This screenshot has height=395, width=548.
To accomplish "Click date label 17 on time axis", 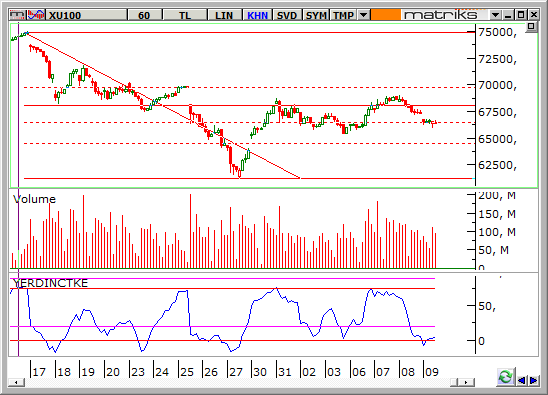I will 39,372.
